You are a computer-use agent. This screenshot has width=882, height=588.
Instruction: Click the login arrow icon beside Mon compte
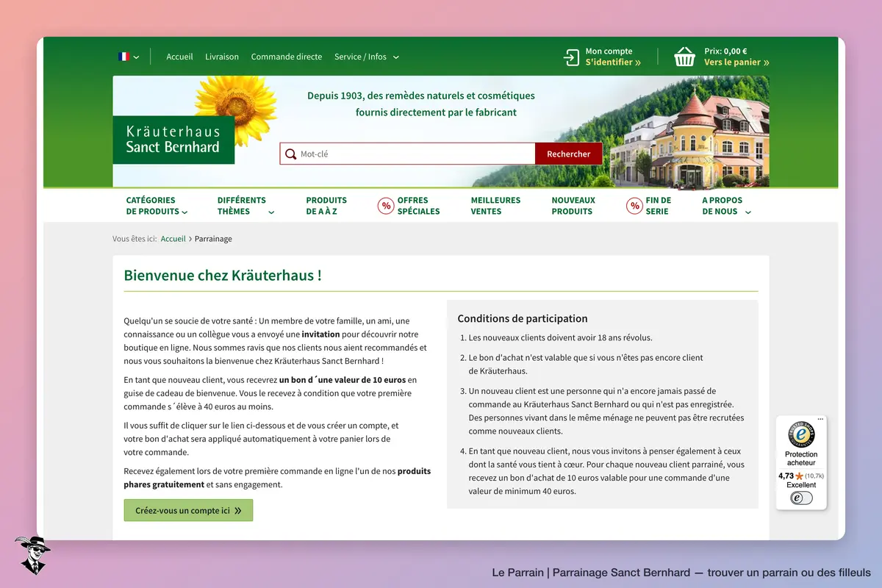pos(571,57)
